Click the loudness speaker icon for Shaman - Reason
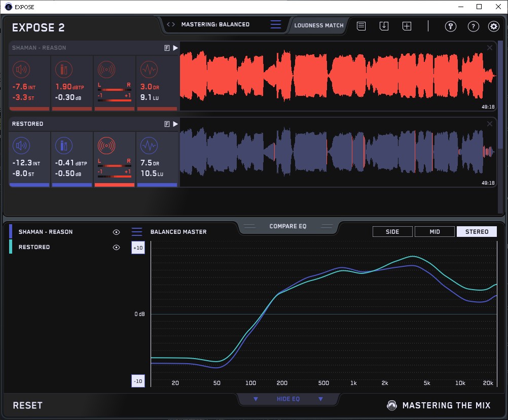 tap(21, 69)
